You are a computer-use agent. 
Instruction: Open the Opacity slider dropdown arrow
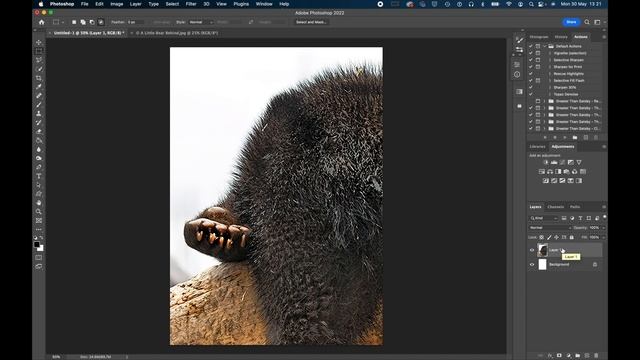[x=603, y=228]
